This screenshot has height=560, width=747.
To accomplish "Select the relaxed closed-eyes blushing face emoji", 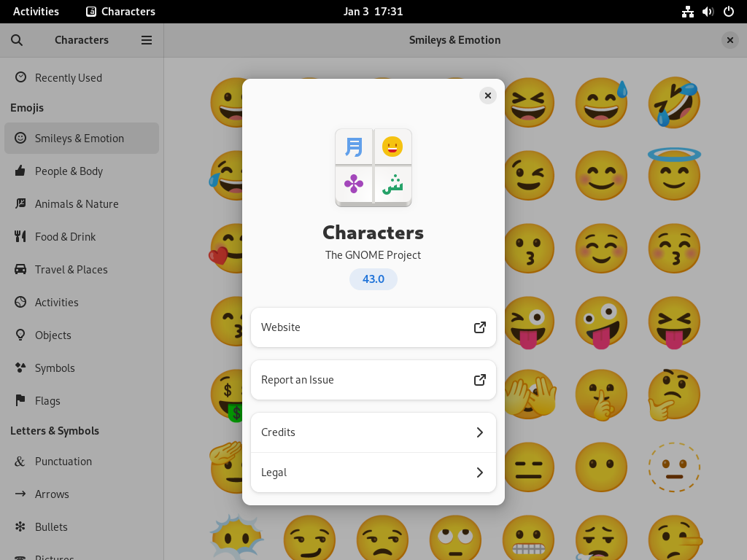I will click(602, 248).
